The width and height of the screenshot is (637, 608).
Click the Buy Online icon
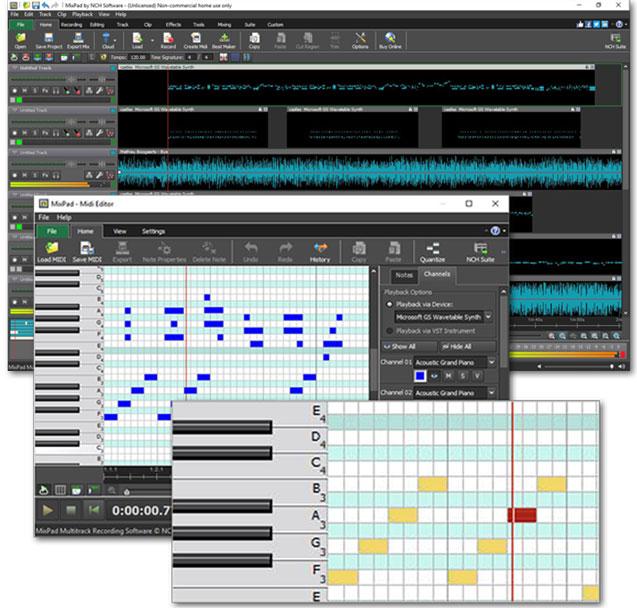[390, 41]
